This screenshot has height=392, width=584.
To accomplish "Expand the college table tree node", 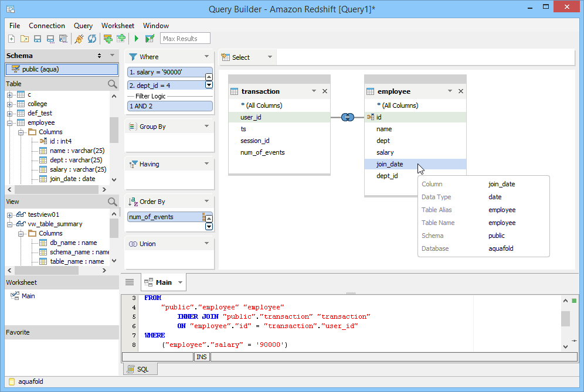I will (x=10, y=104).
